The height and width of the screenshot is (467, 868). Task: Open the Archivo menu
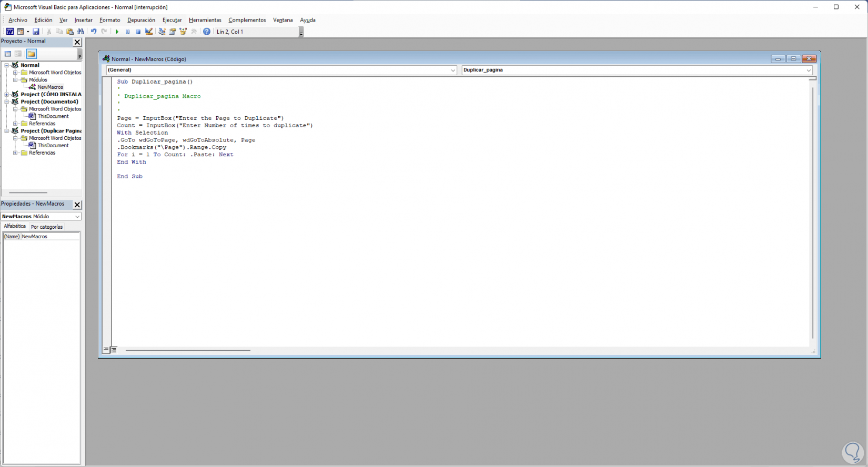pyautogui.click(x=18, y=20)
